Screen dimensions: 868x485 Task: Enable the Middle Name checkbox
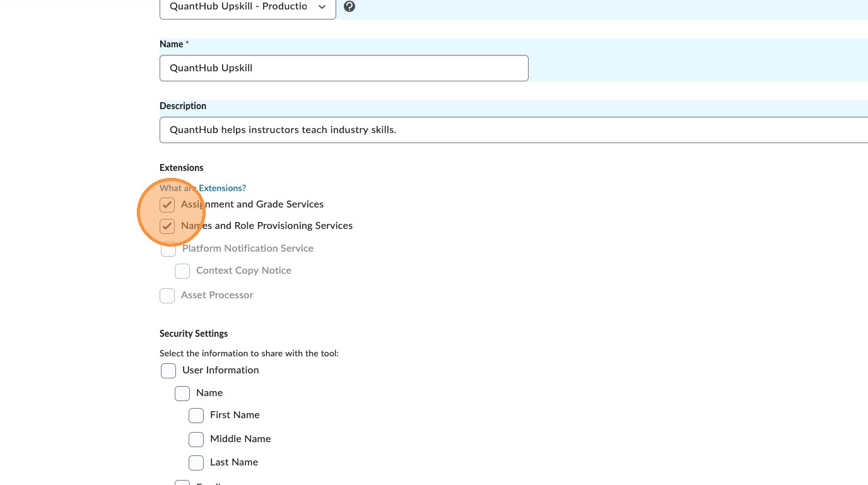[196, 439]
